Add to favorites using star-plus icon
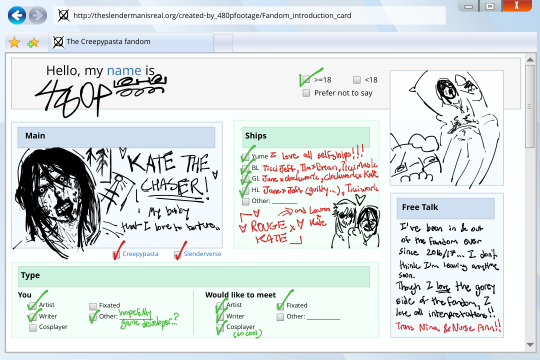Screen dimensions: 540x360 (x=33, y=43)
